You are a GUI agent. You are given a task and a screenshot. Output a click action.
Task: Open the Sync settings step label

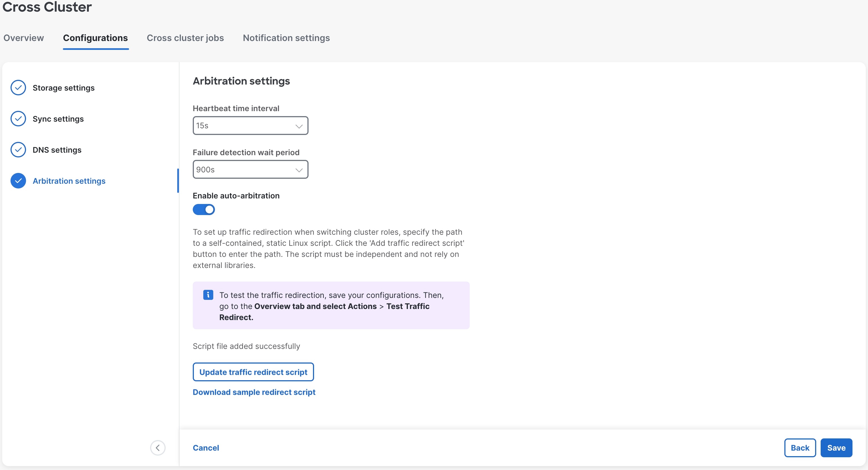(58, 119)
